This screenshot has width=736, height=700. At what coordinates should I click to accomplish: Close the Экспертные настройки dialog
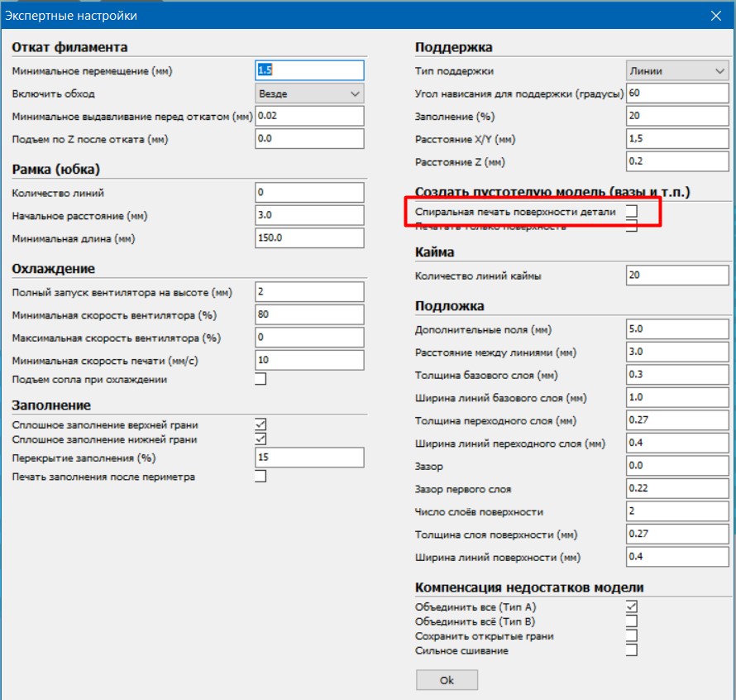715,16
